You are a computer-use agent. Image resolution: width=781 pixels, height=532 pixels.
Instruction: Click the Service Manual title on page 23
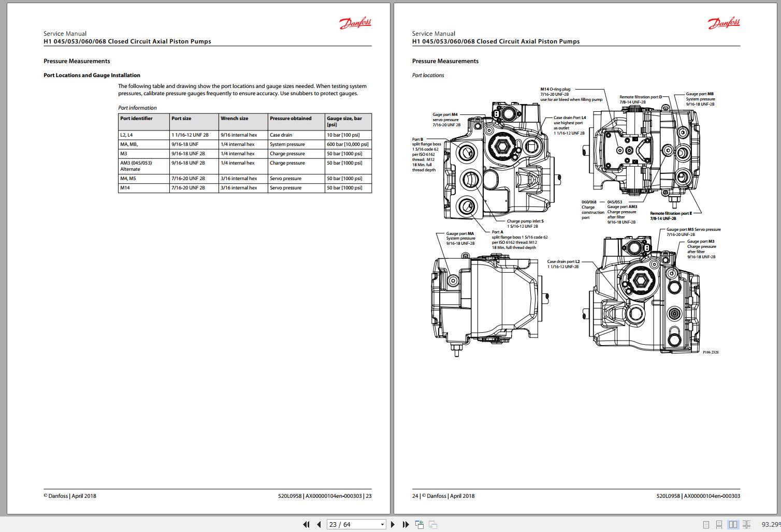(x=64, y=33)
